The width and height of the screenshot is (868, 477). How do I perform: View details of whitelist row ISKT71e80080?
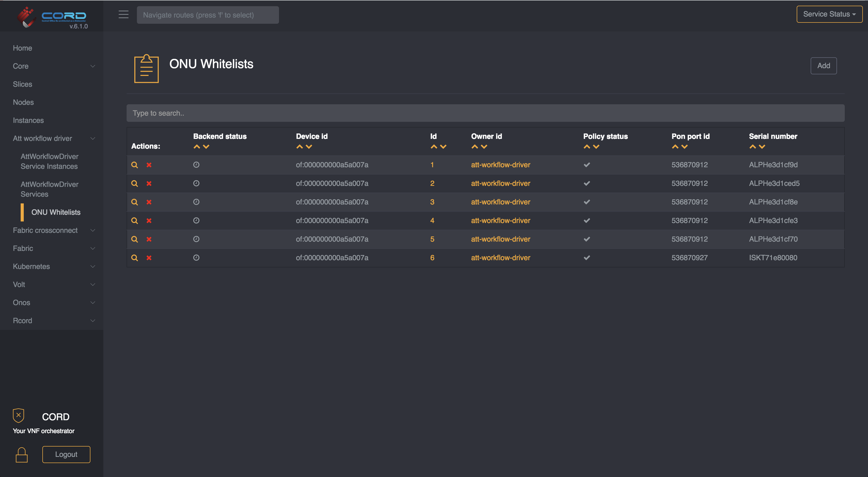[134, 258]
